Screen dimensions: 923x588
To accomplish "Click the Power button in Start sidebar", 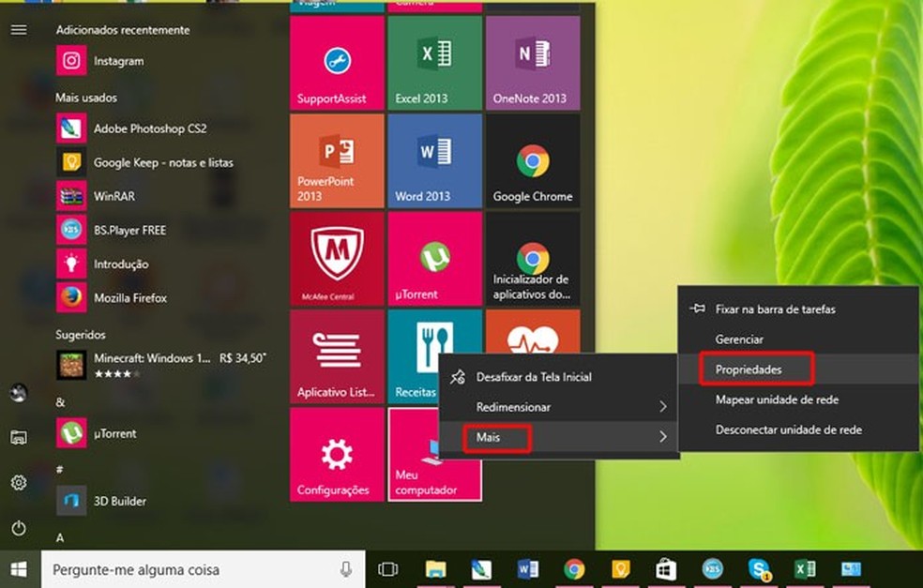I will (x=19, y=528).
